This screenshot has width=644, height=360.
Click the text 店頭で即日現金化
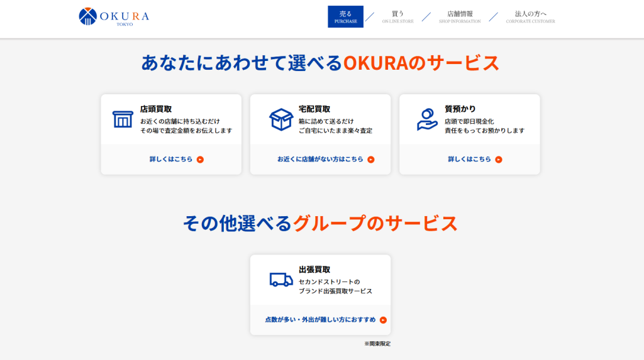(469, 121)
